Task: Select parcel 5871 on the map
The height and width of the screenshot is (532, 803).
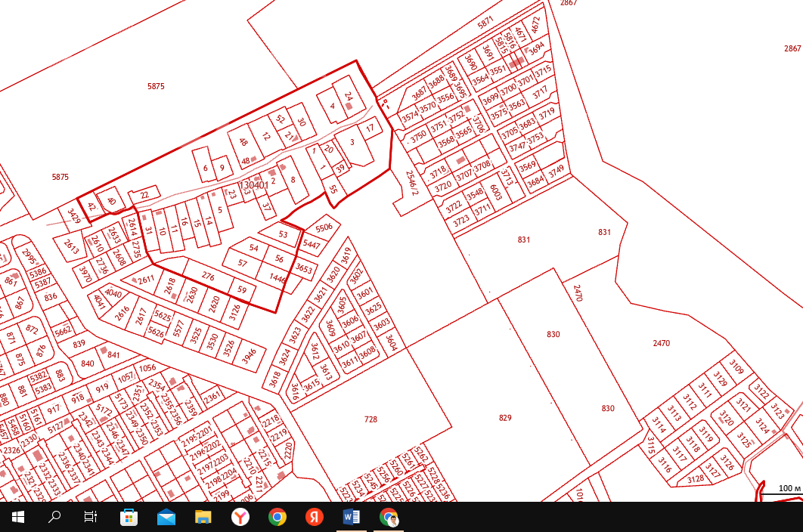Action: pos(485,23)
